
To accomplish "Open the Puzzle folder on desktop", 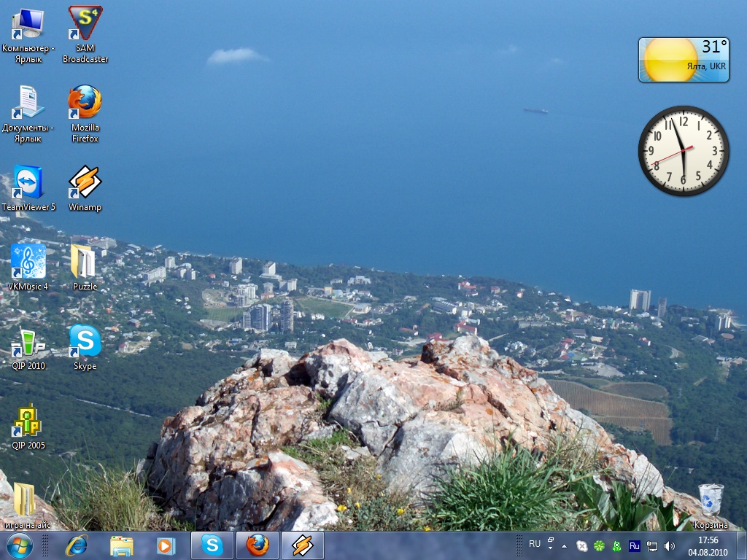I will coord(85,262).
